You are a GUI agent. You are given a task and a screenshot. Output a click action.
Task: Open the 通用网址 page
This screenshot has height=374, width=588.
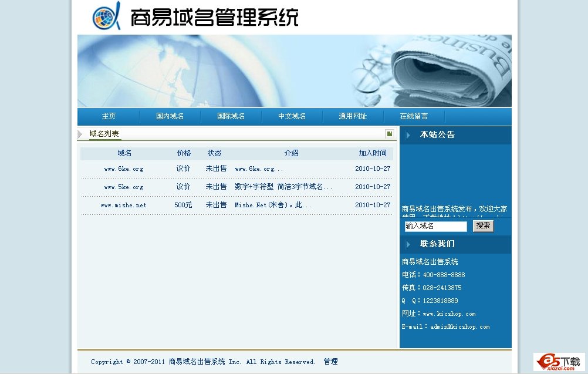[x=353, y=116]
